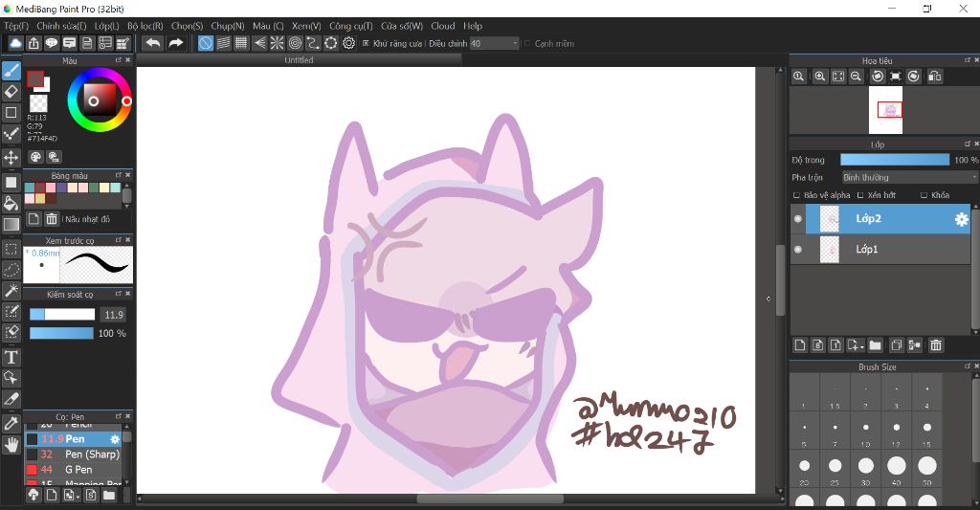Viewport: 980px width, 510px height.
Task: Add a new folder layer
Action: coord(875,345)
